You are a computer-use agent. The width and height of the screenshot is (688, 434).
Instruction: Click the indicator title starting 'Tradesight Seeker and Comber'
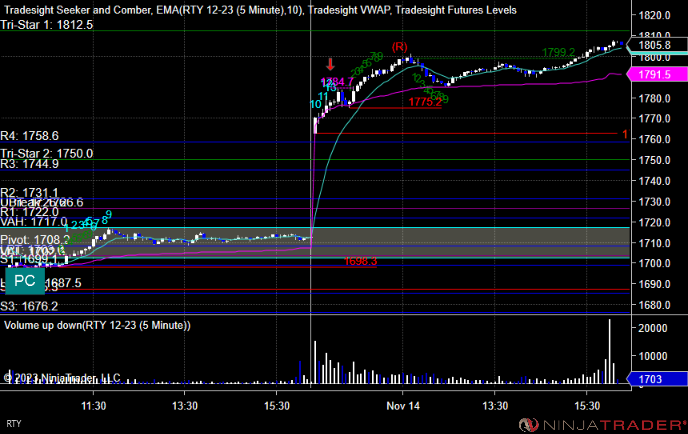tap(260, 10)
